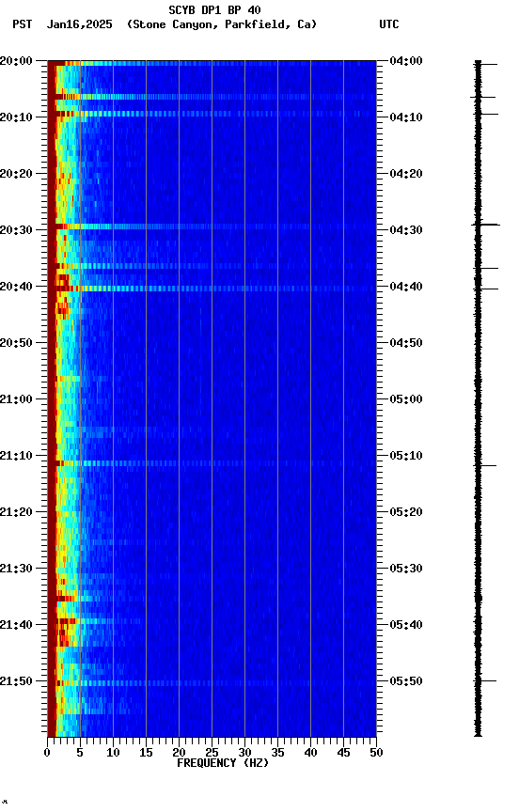Click the seismogram spike near 04:30 UTC
The image size is (519, 812).
(485, 225)
